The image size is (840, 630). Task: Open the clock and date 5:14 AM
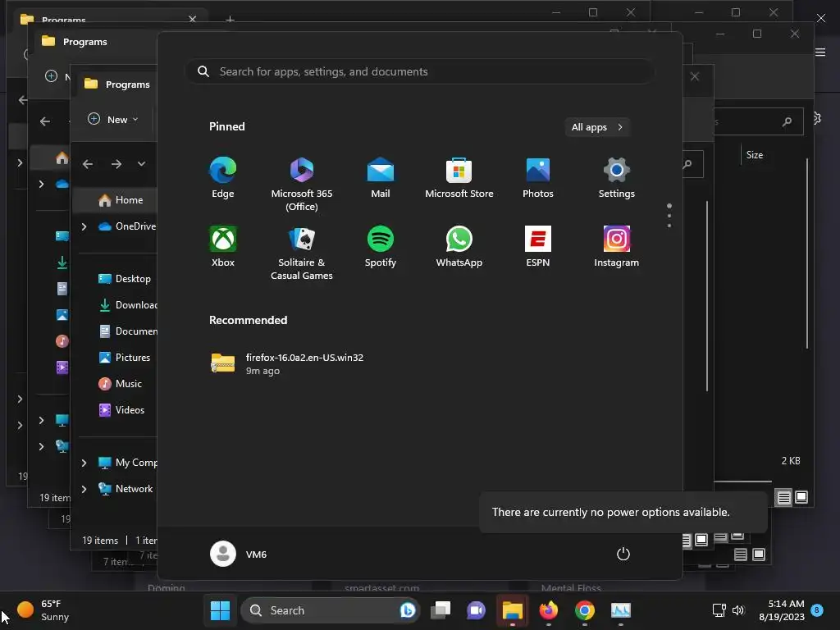(x=782, y=610)
